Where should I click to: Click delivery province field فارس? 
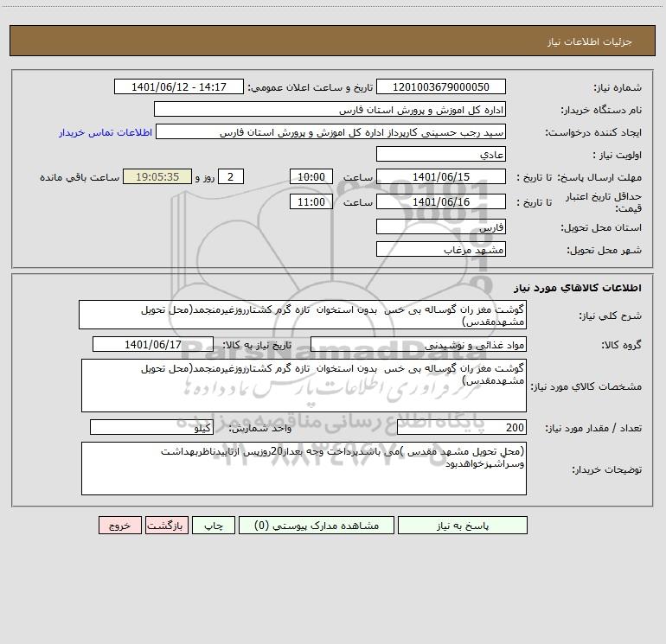pos(441,226)
